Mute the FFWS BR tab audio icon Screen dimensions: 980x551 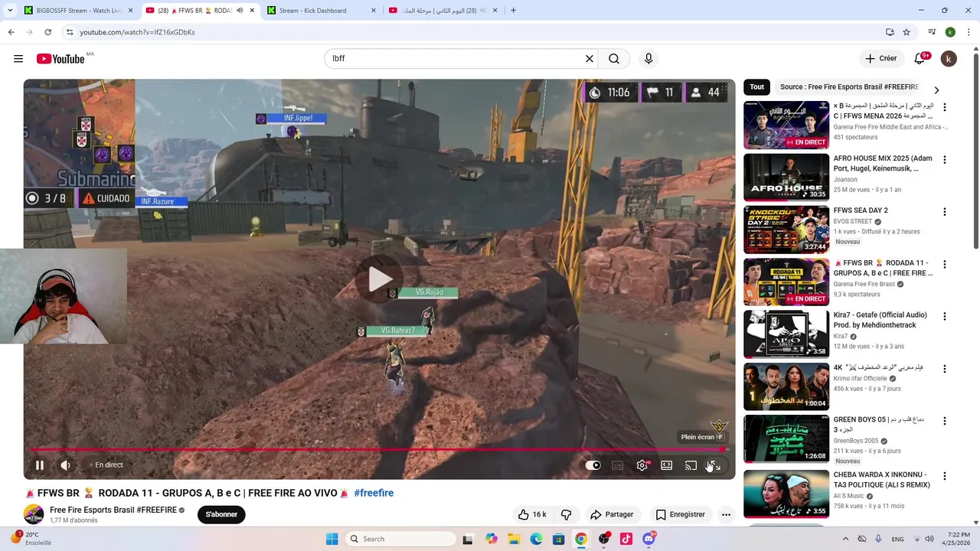click(240, 11)
